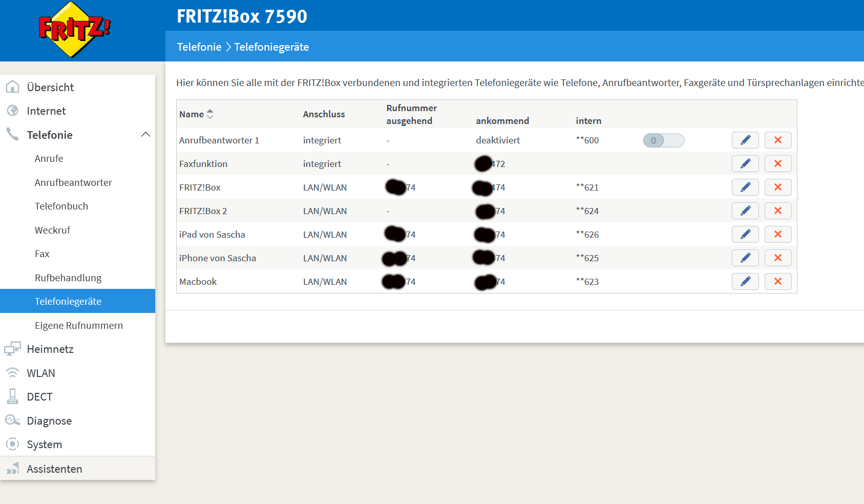Open the Eigene Rufnummern submenu item
The image size is (864, 504).
pyautogui.click(x=79, y=326)
